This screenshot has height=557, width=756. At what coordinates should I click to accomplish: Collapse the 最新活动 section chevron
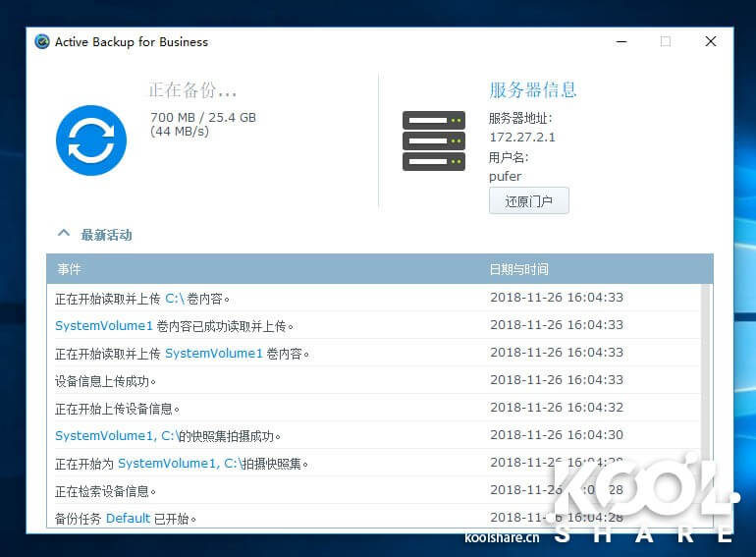pyautogui.click(x=64, y=235)
